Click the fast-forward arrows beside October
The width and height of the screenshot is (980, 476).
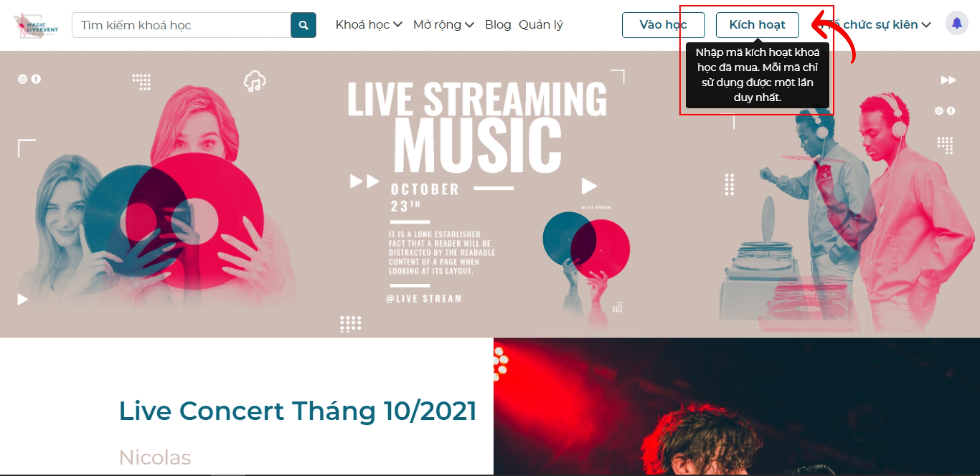(x=364, y=181)
